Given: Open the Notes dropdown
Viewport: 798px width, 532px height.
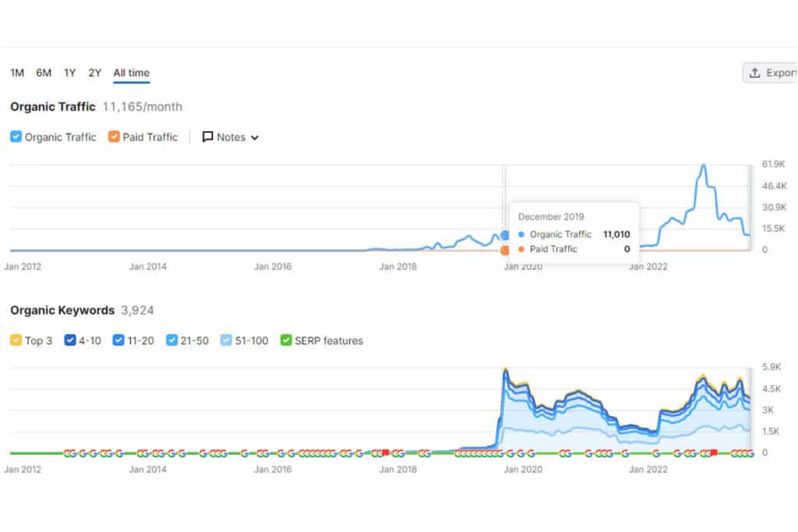Looking at the screenshot, I should point(231,137).
